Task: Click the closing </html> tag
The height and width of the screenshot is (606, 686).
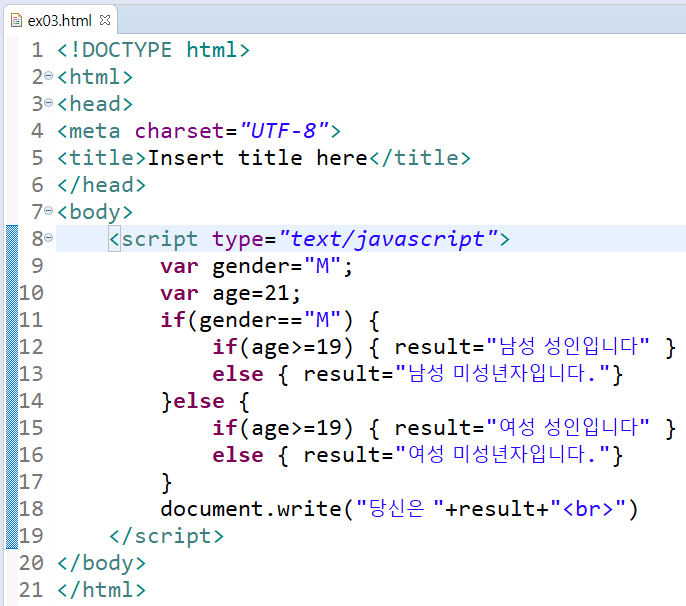Action: [x=102, y=590]
